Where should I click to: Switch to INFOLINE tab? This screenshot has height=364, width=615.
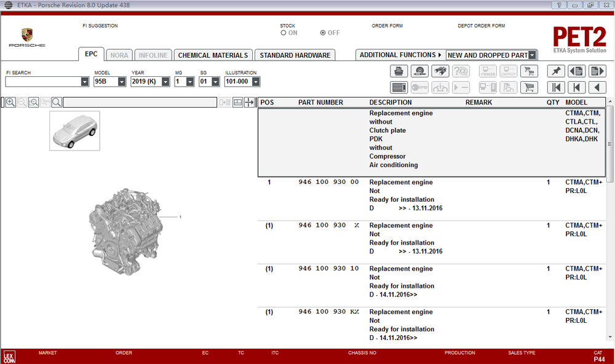click(153, 55)
